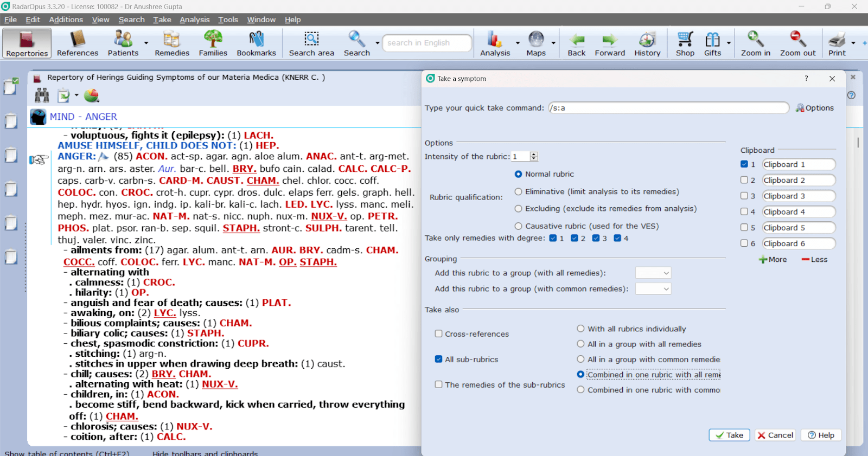Go Forward with the green arrow
This screenshot has width=868, height=456.
(x=610, y=43)
